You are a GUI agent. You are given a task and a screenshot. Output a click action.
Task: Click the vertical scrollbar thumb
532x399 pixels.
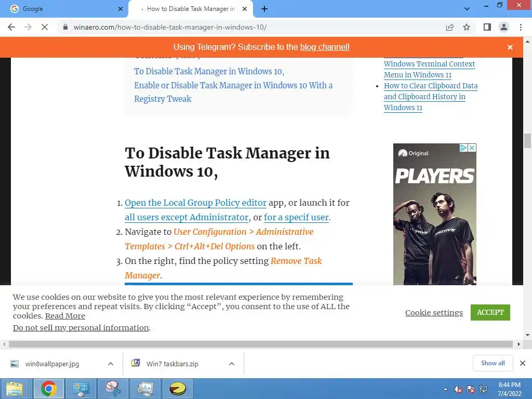[527, 141]
